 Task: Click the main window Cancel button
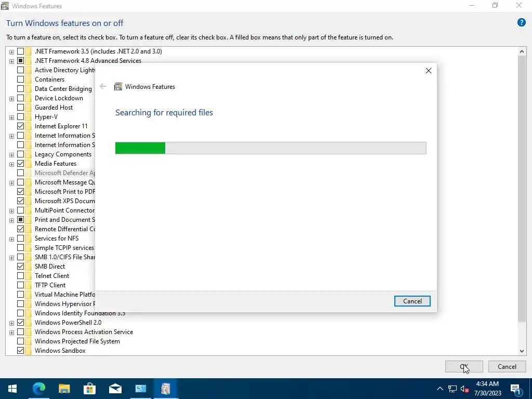507,366
